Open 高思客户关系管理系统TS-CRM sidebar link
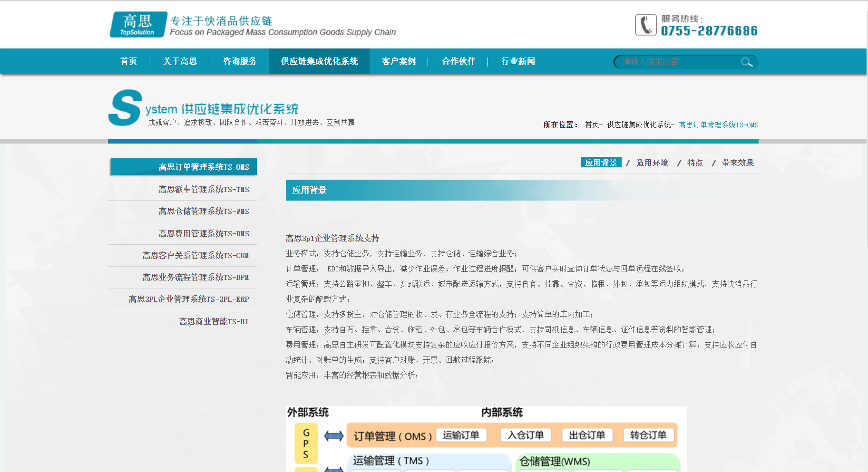The height and width of the screenshot is (472, 868). (x=195, y=255)
